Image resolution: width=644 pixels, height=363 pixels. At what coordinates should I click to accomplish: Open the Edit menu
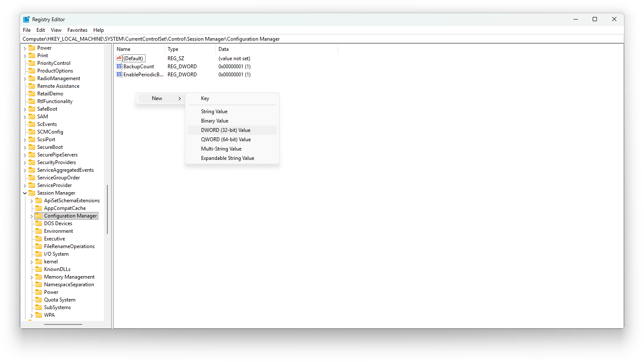pos(41,30)
